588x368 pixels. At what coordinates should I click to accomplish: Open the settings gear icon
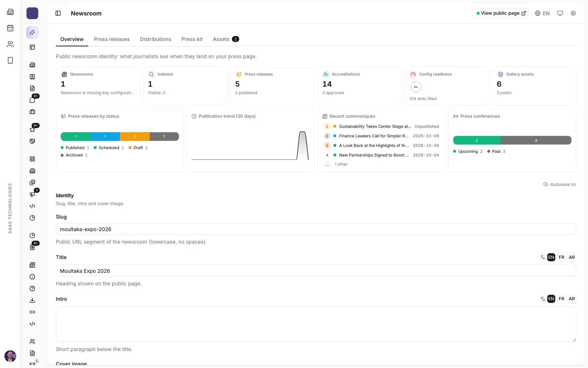click(x=573, y=13)
